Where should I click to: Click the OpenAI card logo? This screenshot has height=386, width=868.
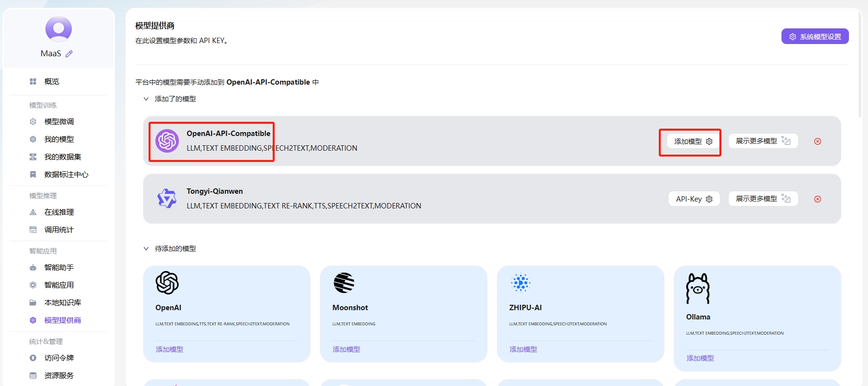pyautogui.click(x=167, y=283)
